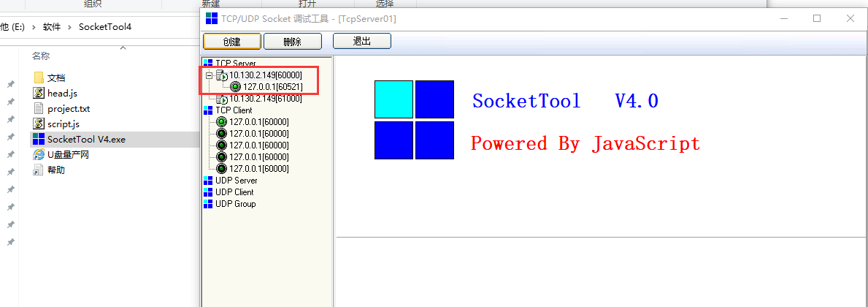Select the TCP Client tree label
The height and width of the screenshot is (307, 868).
234,110
